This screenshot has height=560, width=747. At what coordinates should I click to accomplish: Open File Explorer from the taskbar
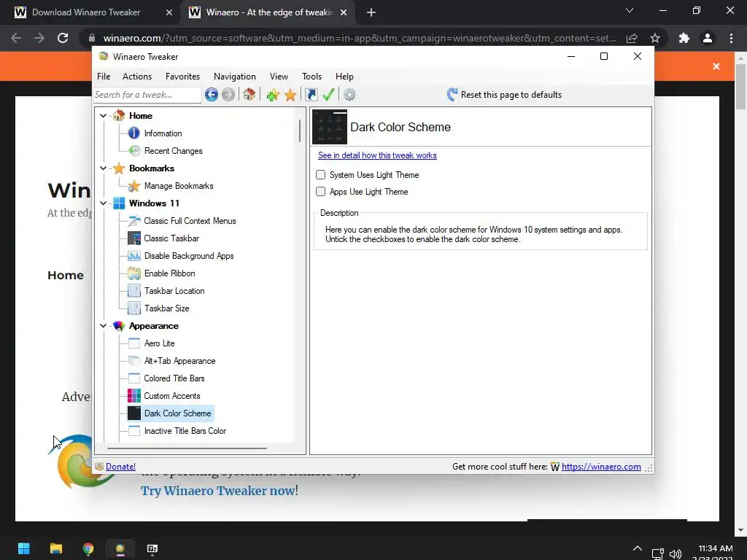click(x=56, y=548)
